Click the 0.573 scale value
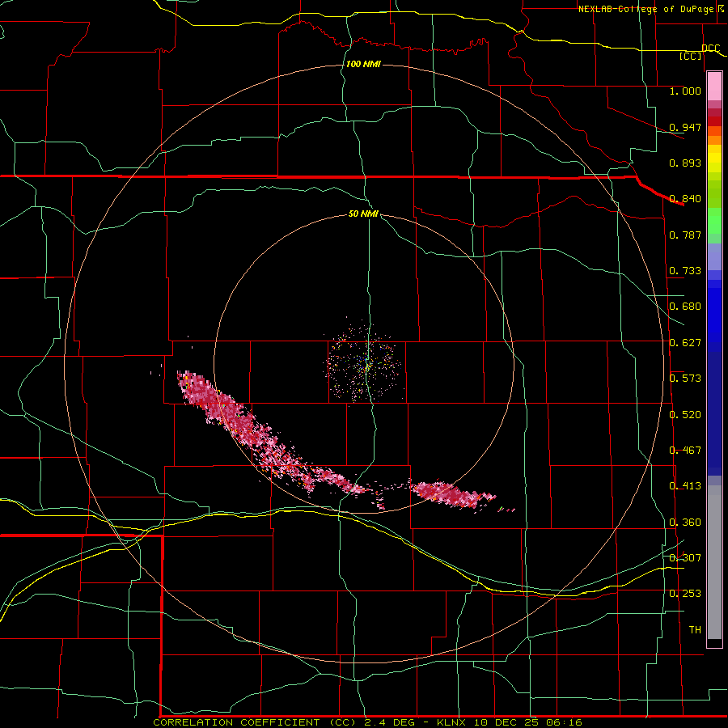728x728 pixels. 685,379
